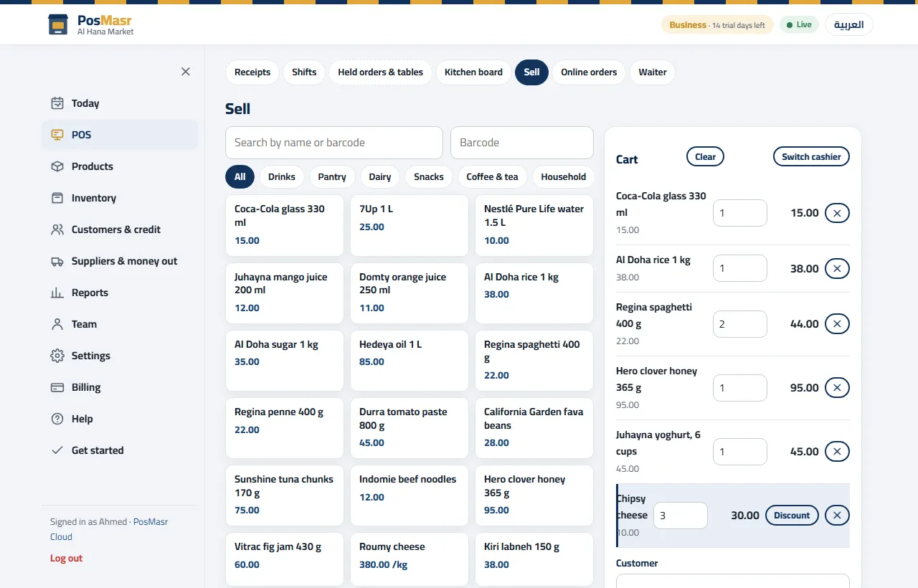Click the Switch cashier button

(x=811, y=157)
